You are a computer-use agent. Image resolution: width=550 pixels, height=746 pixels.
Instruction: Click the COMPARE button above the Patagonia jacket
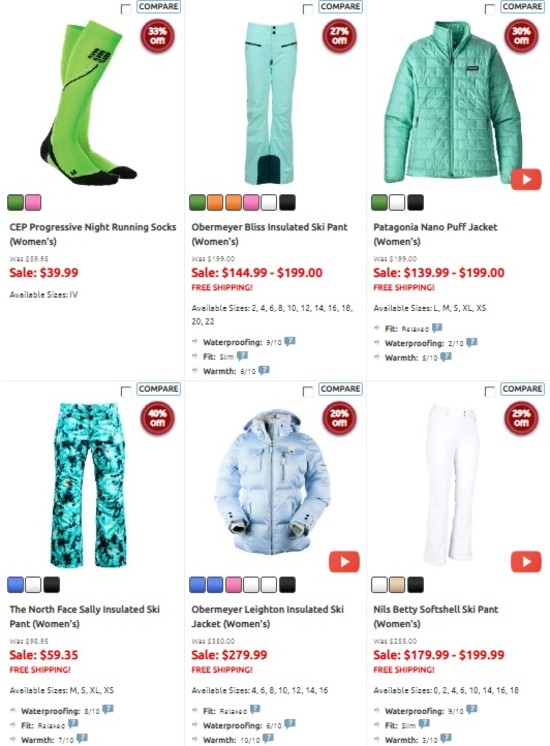522,7
